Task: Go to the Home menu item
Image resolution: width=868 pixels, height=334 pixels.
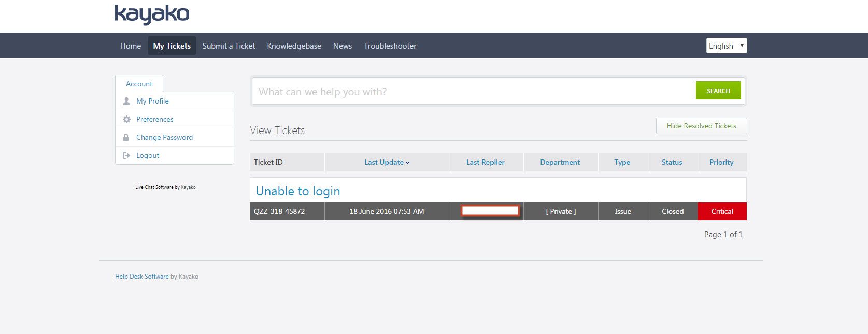Action: pyautogui.click(x=131, y=46)
